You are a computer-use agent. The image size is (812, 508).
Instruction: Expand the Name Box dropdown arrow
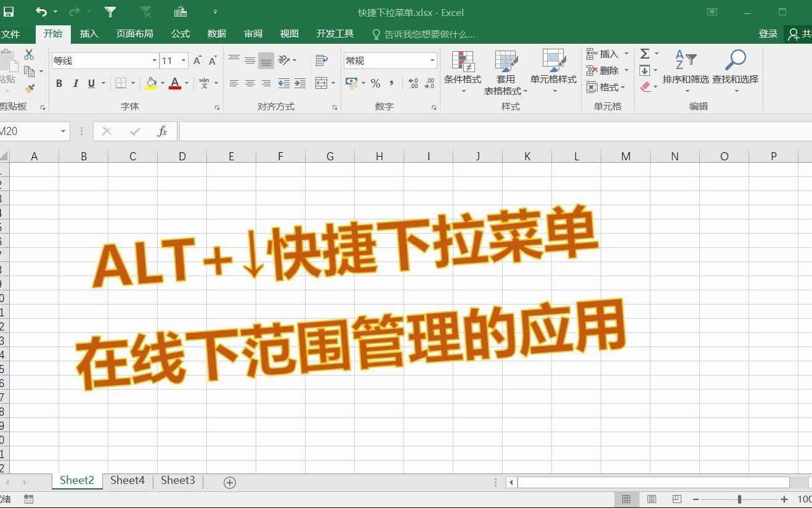[63, 131]
